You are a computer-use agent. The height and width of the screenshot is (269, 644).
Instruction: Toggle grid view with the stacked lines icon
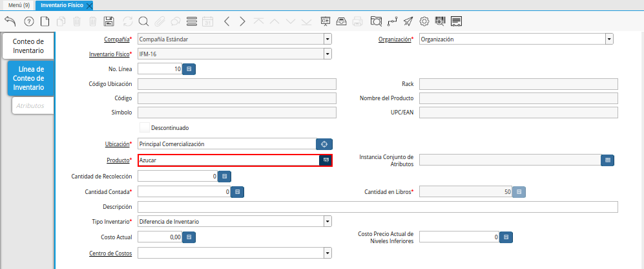pyautogui.click(x=191, y=21)
